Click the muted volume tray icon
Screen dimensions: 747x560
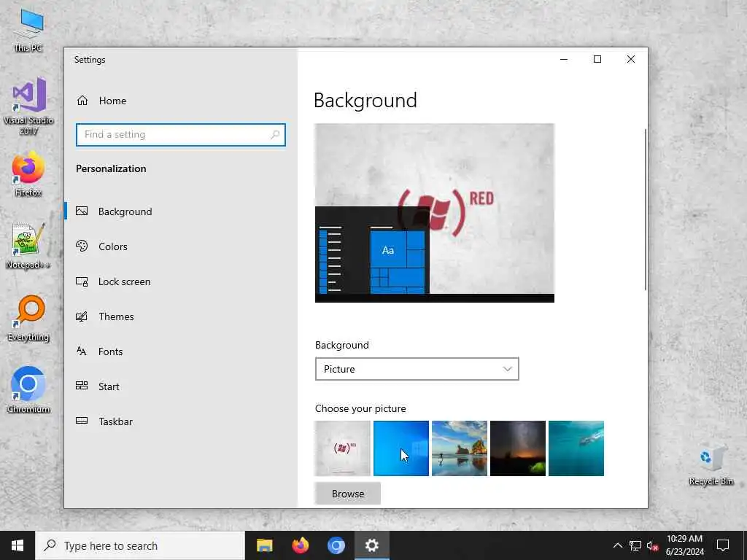tap(652, 545)
